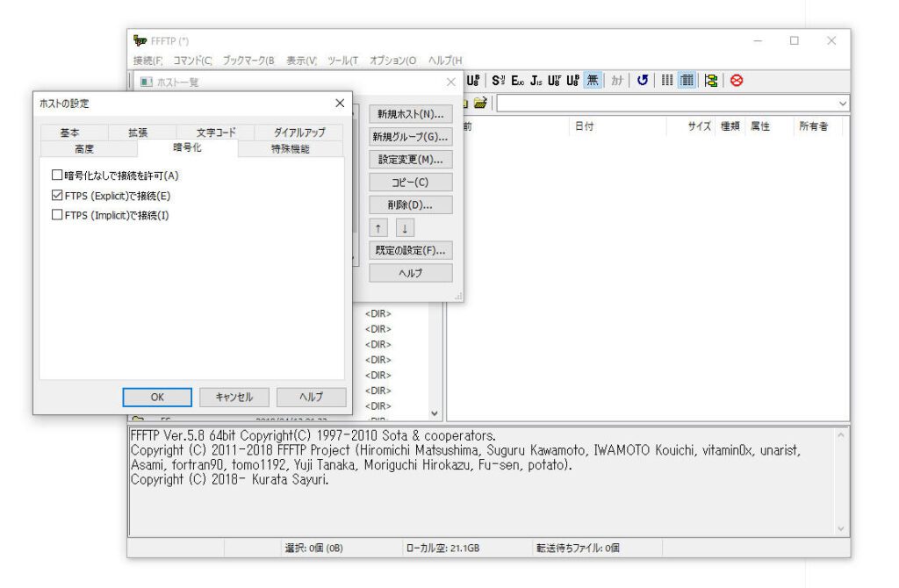
Task: Open the 接続(F) menu
Action: 147,61
